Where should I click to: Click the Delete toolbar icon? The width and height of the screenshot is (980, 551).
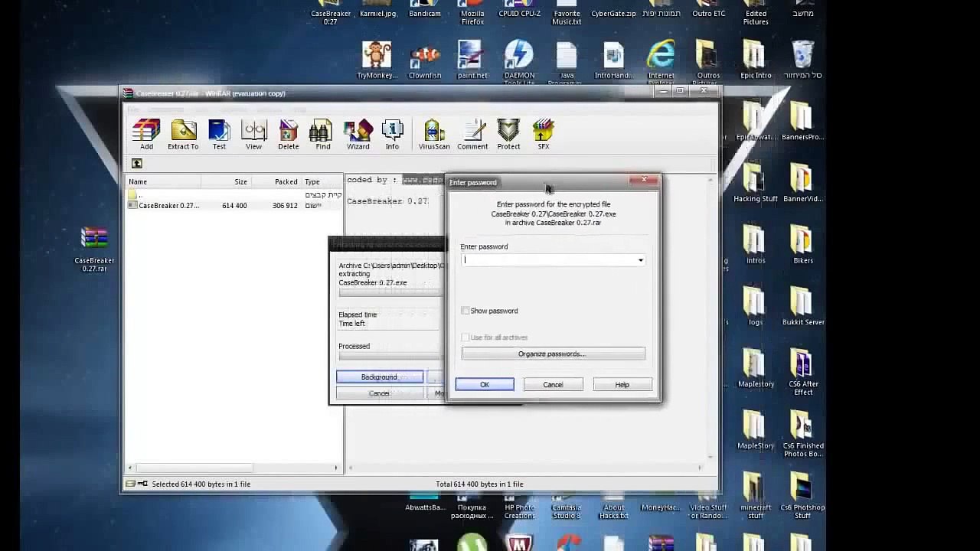coord(289,135)
